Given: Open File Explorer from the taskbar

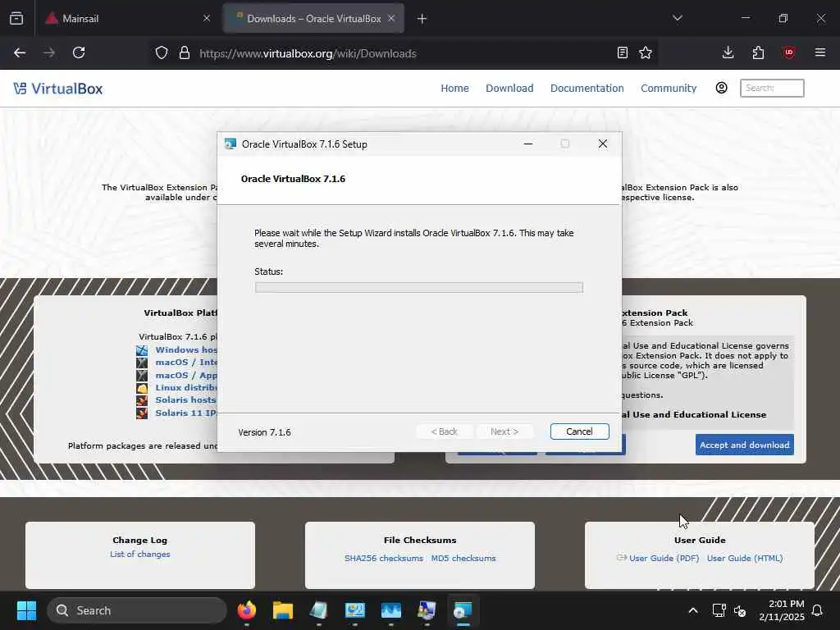Looking at the screenshot, I should point(282,610).
